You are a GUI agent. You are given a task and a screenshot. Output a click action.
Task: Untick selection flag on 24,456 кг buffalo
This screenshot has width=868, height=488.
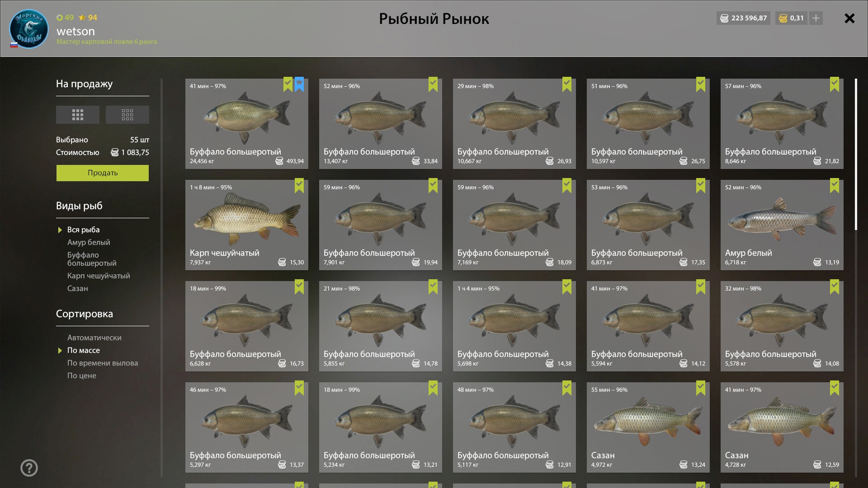tap(288, 84)
